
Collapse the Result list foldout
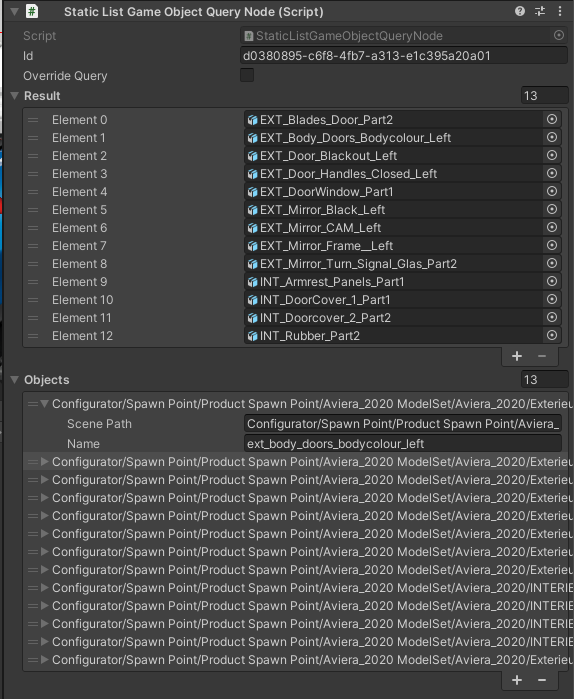click(x=14, y=95)
